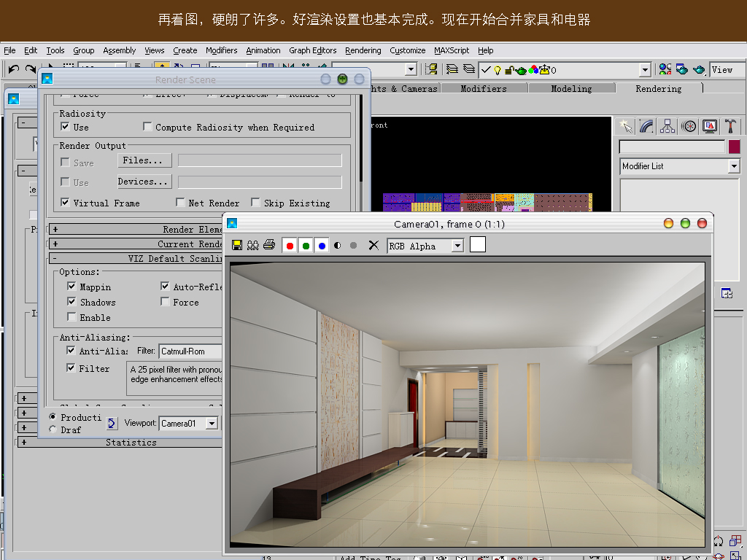Image resolution: width=747 pixels, height=560 pixels.
Task: Click the object color swatch in Modify panel
Action: tap(735, 147)
